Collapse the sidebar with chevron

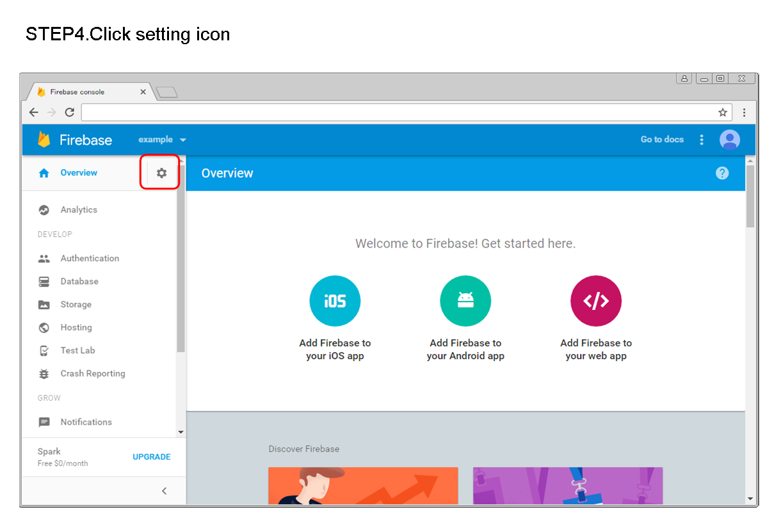[164, 491]
